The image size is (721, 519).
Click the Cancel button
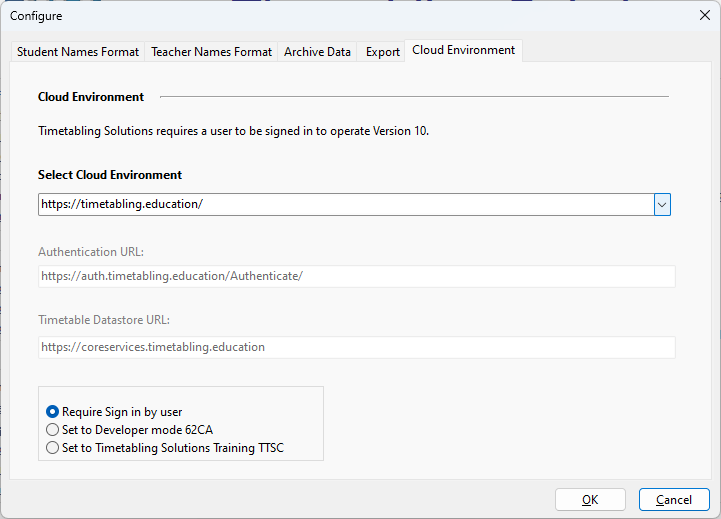pyautogui.click(x=674, y=500)
